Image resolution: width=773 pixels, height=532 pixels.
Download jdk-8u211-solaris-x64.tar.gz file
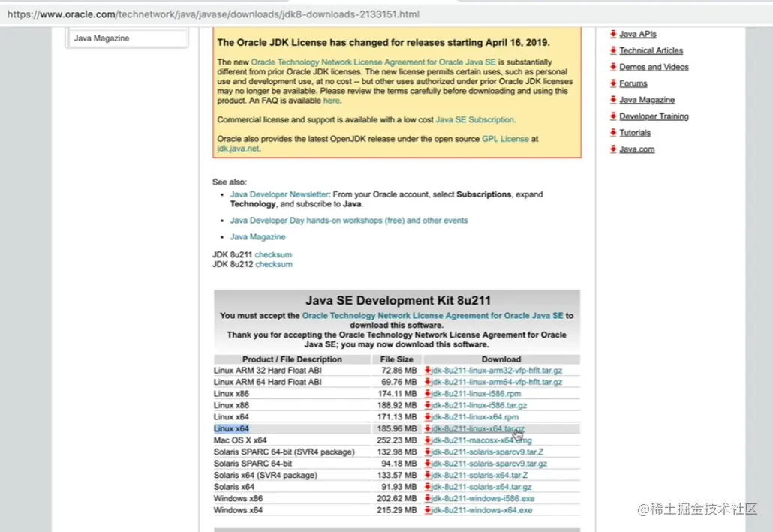pyautogui.click(x=481, y=487)
